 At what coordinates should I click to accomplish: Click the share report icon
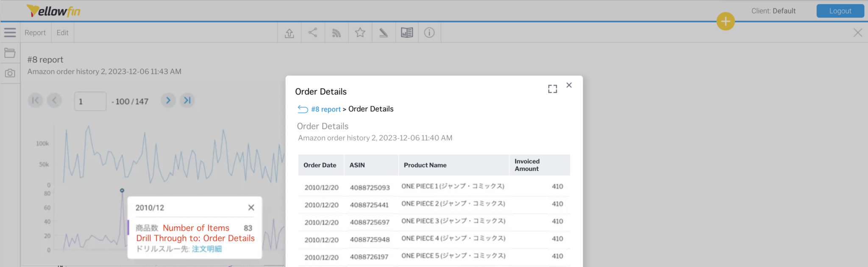313,33
